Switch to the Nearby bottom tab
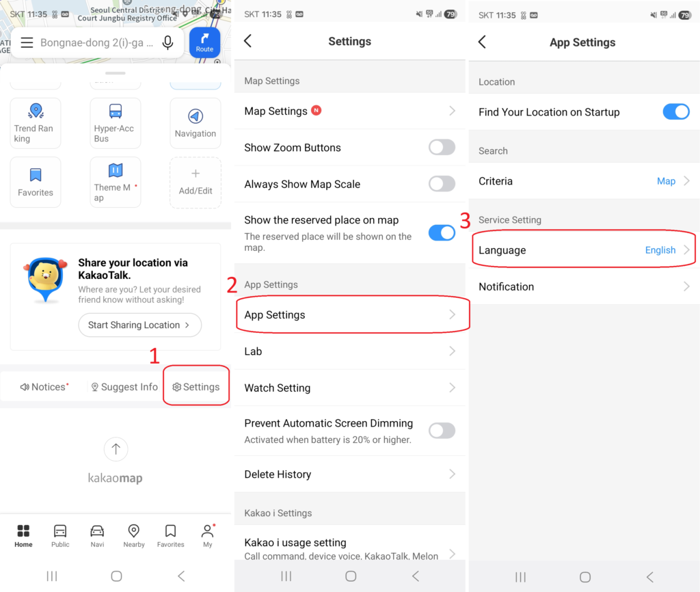 coord(134,535)
